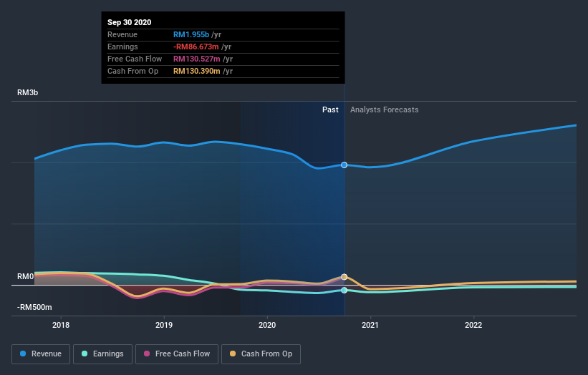Click the 2022 x-axis label
This screenshot has width=588, height=375.
[x=473, y=325]
